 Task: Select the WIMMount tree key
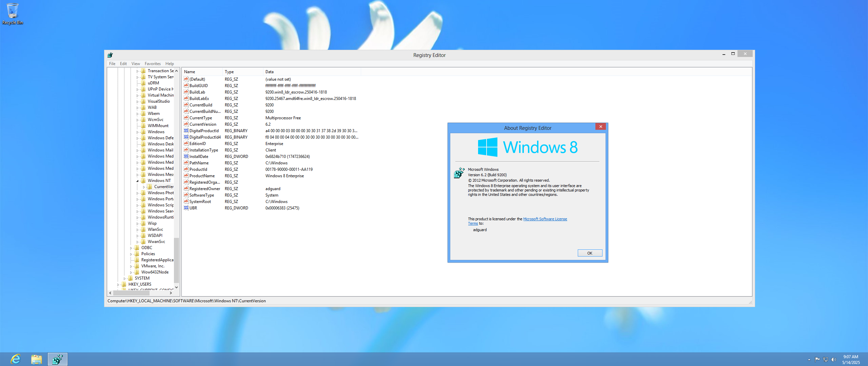tap(158, 125)
